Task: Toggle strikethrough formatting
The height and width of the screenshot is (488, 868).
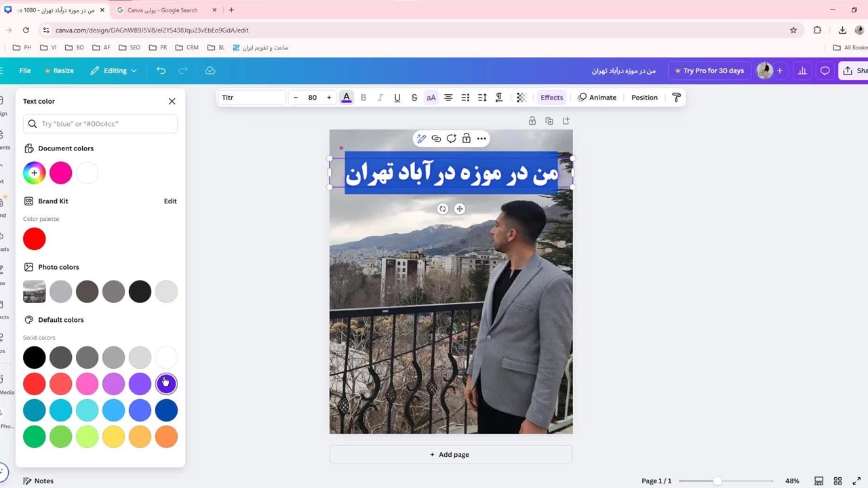Action: coord(414,98)
